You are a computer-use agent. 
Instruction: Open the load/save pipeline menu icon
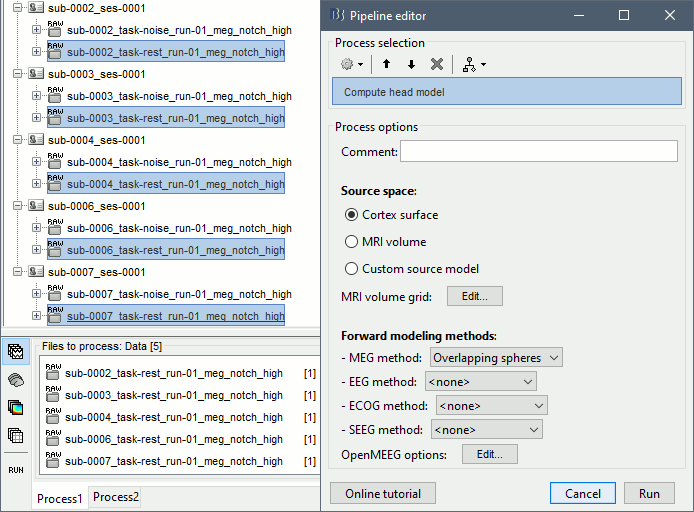pyautogui.click(x=474, y=64)
